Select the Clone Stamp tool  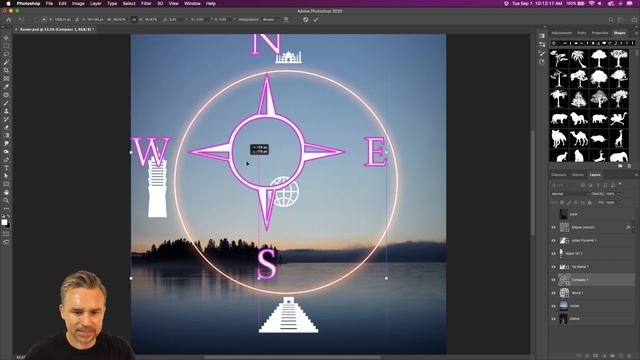click(x=6, y=111)
